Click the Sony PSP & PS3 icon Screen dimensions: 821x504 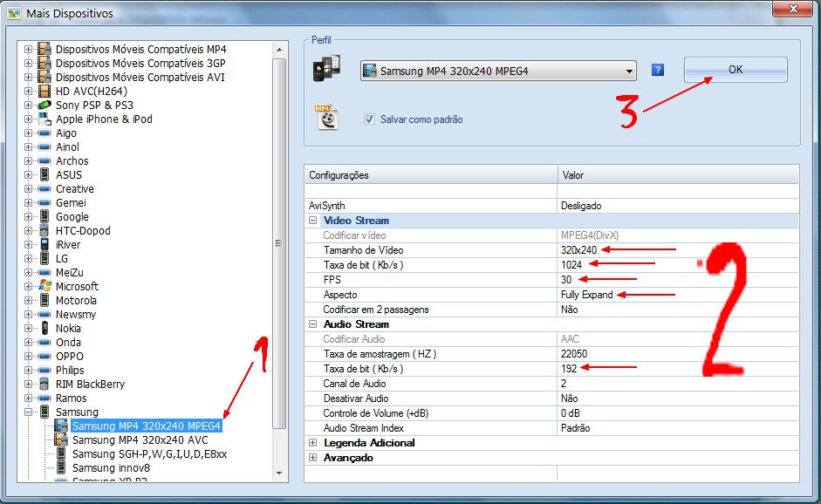click(x=44, y=106)
